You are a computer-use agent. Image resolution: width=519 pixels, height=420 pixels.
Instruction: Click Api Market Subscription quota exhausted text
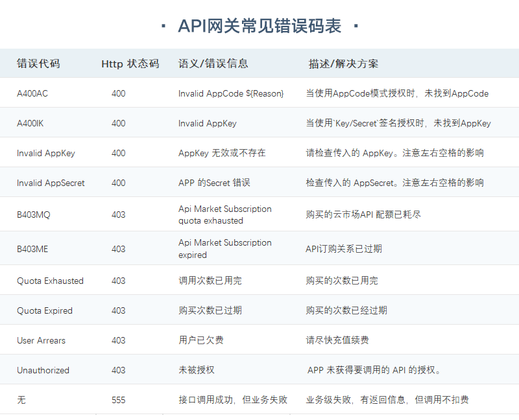click(224, 215)
